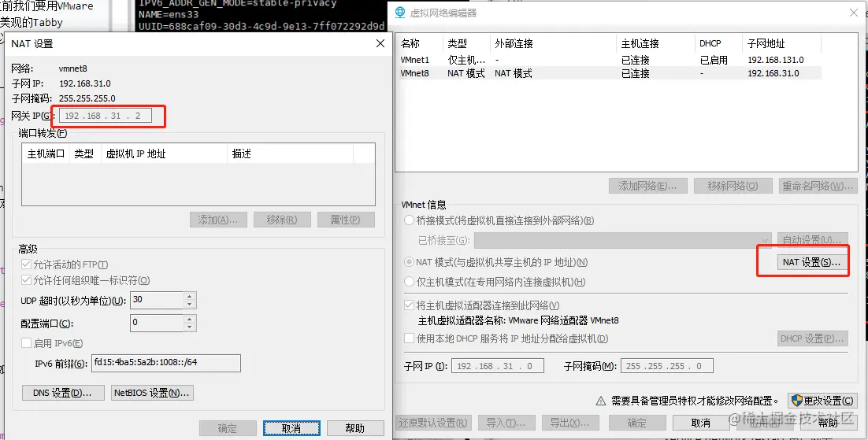Toggle 将主机虚拟适配器连接到此网络 checkbox

pyautogui.click(x=409, y=305)
